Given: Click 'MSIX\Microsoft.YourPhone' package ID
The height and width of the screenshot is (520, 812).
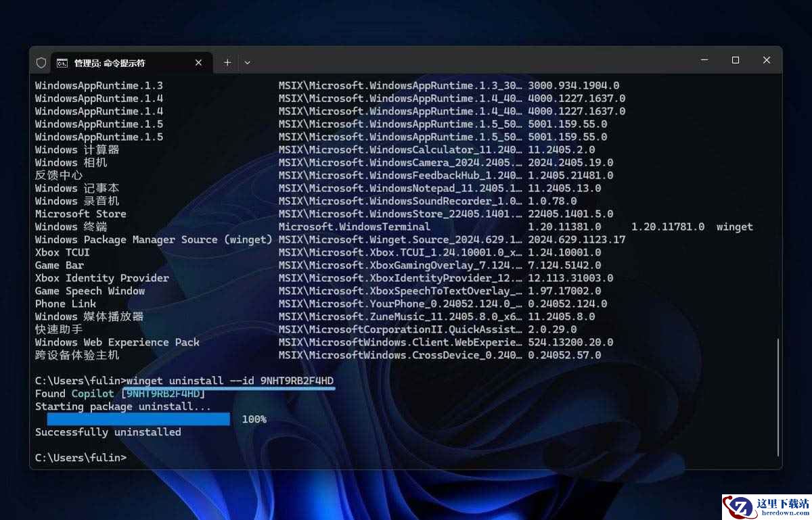Looking at the screenshot, I should click(401, 304).
